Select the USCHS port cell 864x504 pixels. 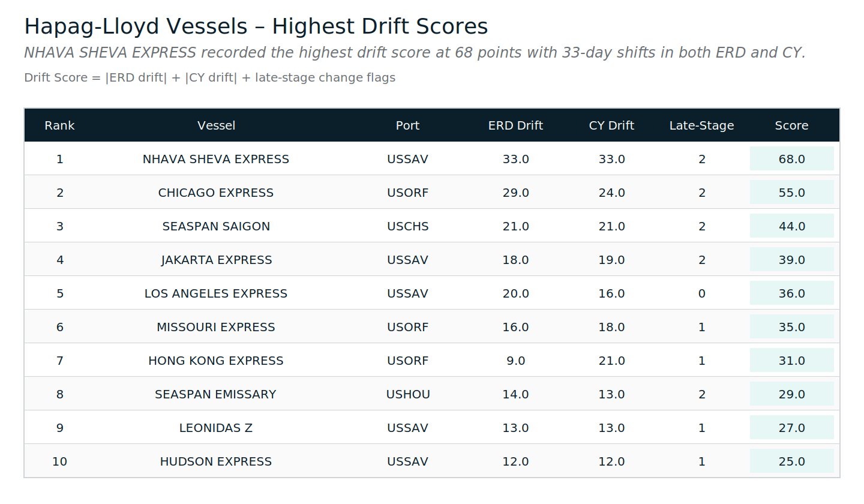(x=407, y=226)
